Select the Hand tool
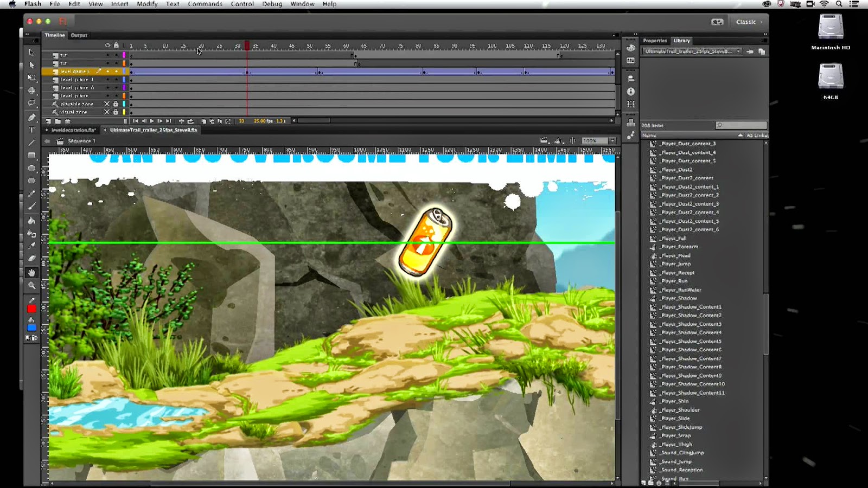 click(31, 273)
